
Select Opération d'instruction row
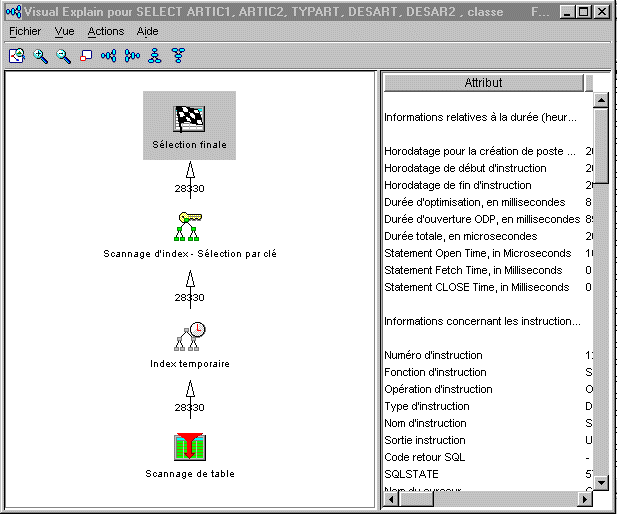488,389
